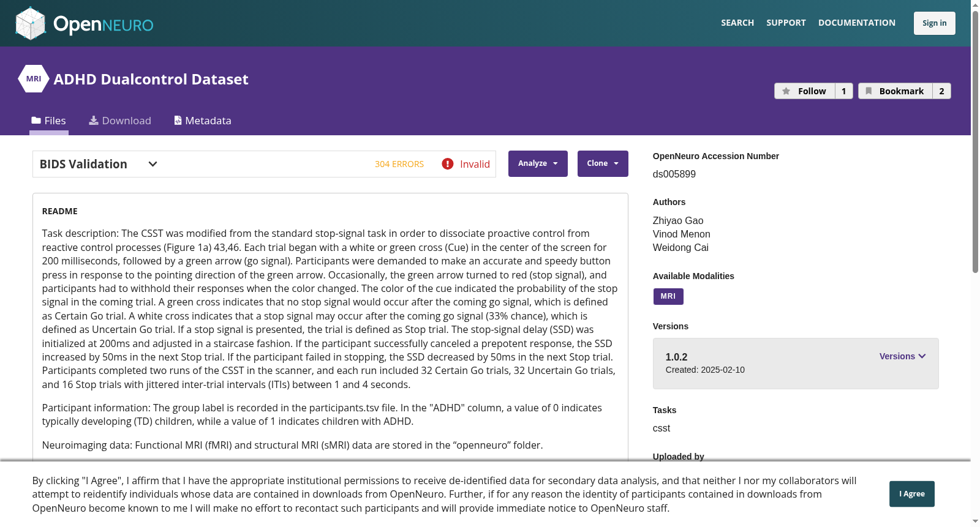The image size is (980, 527).
Task: Click the Download arrow icon
Action: (x=94, y=121)
